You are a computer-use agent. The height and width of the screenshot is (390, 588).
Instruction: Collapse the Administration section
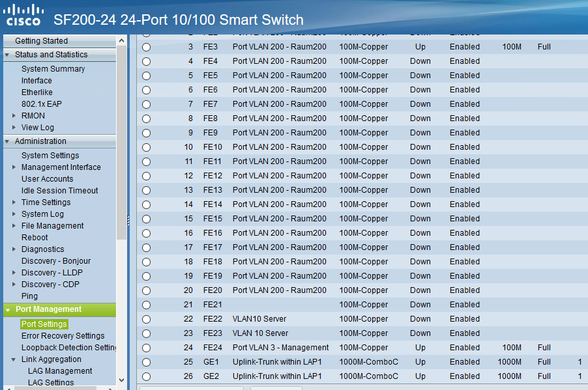point(7,141)
